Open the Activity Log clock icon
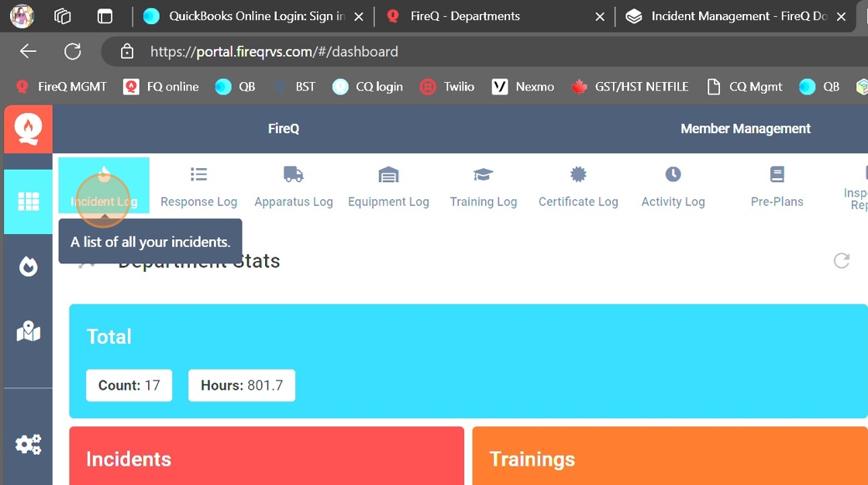The width and height of the screenshot is (868, 485). tap(673, 174)
